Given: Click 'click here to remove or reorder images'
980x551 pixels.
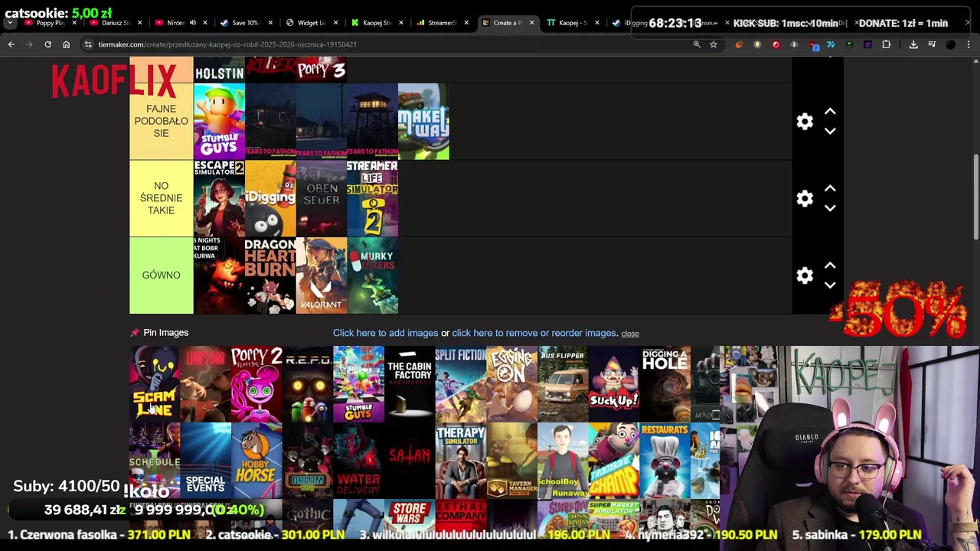Looking at the screenshot, I should (534, 333).
